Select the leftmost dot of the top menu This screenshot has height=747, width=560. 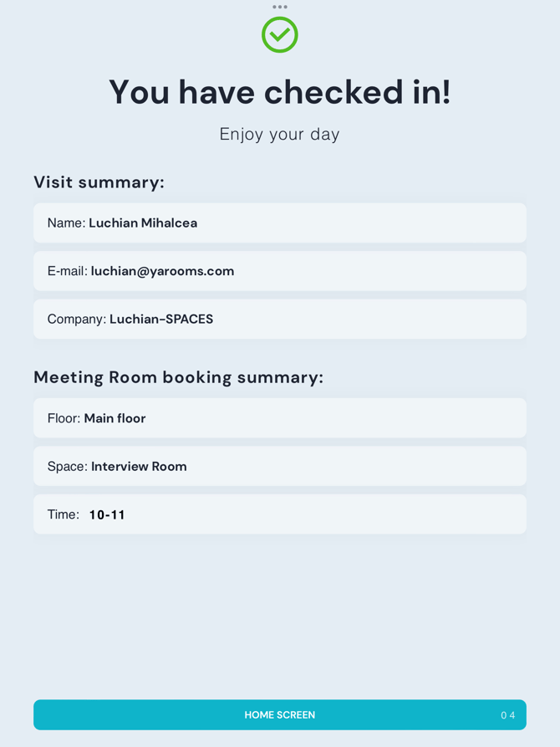273,7
